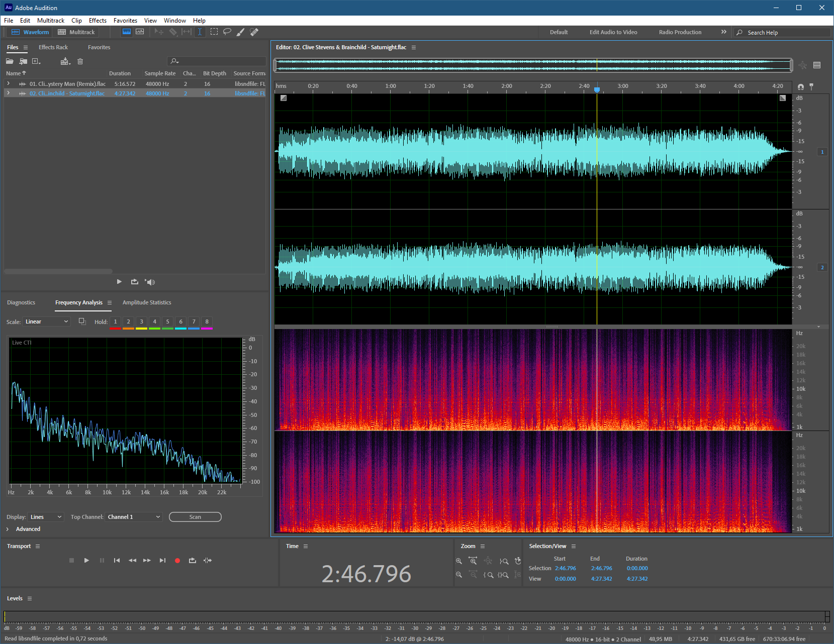834x644 pixels.
Task: Show spectral pitch display
Action: coord(140,32)
